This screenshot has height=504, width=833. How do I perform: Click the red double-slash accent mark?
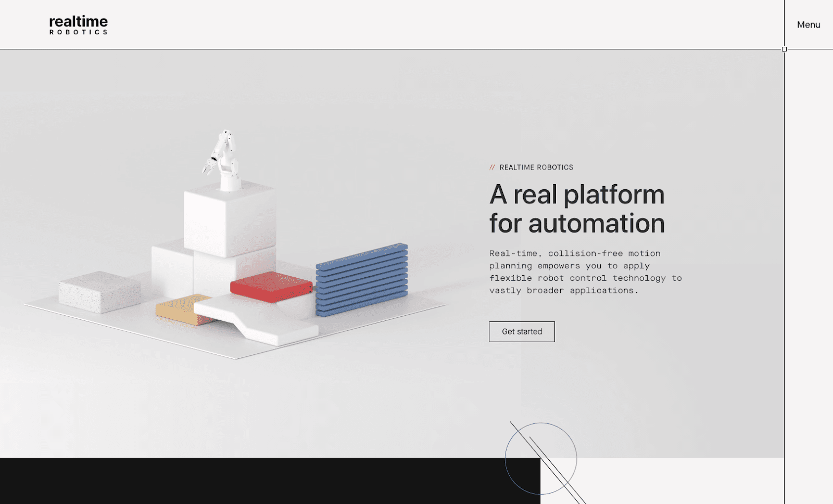(x=491, y=167)
